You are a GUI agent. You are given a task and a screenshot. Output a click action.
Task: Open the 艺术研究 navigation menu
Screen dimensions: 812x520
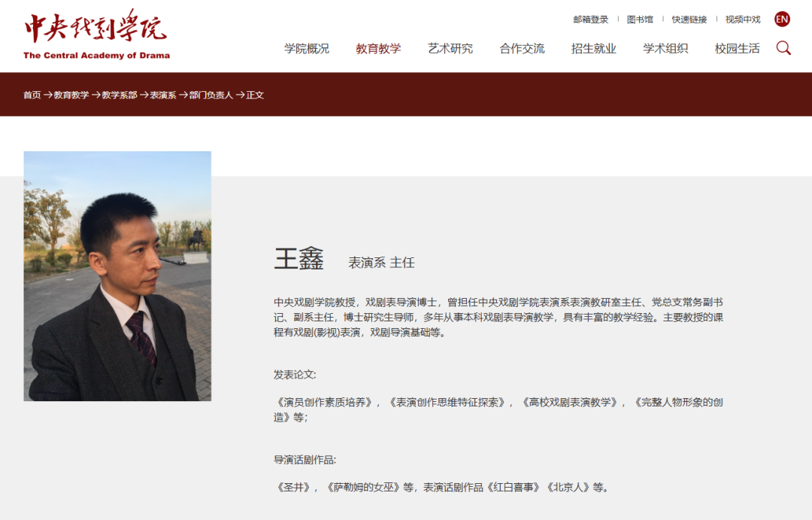click(x=451, y=47)
